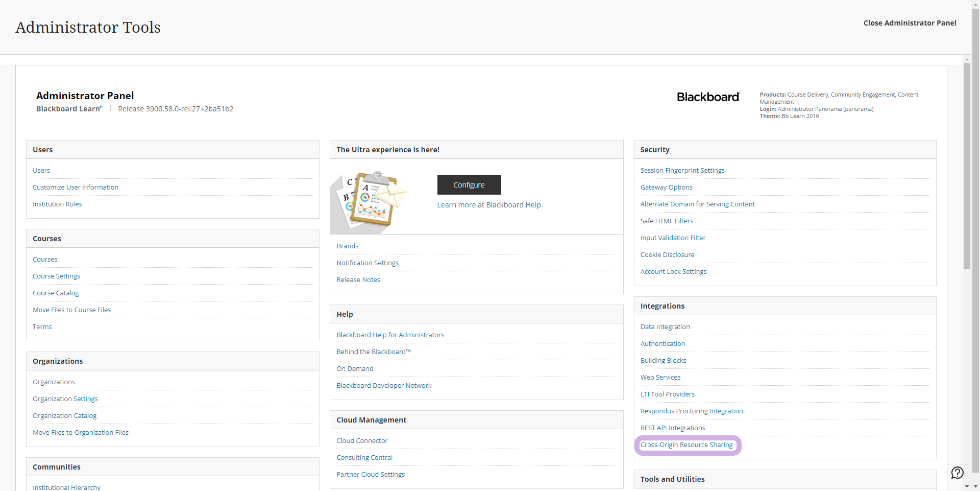Click the Integrations section heading
Image resolution: width=980 pixels, height=491 pixels.
(663, 306)
